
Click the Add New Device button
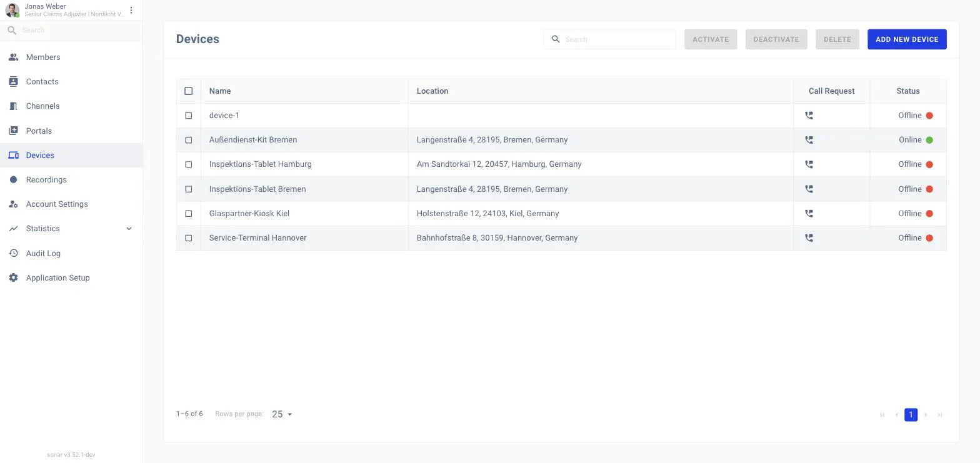[907, 39]
